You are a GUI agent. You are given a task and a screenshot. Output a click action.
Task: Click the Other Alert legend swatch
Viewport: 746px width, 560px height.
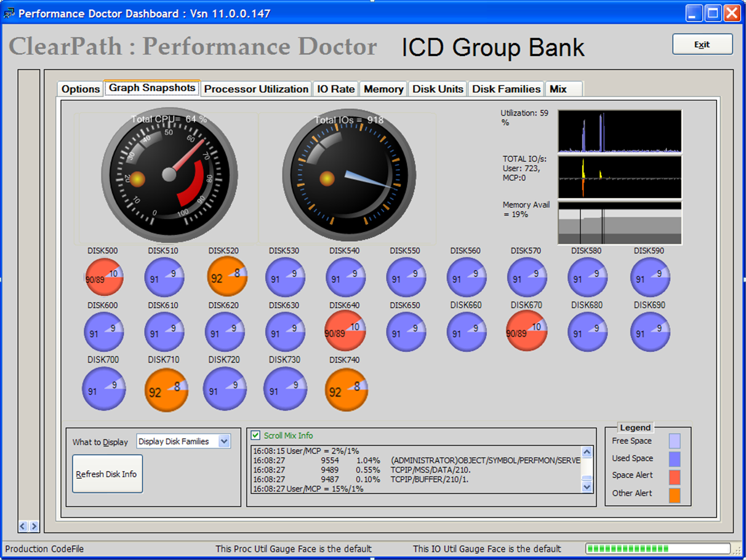pos(675,494)
